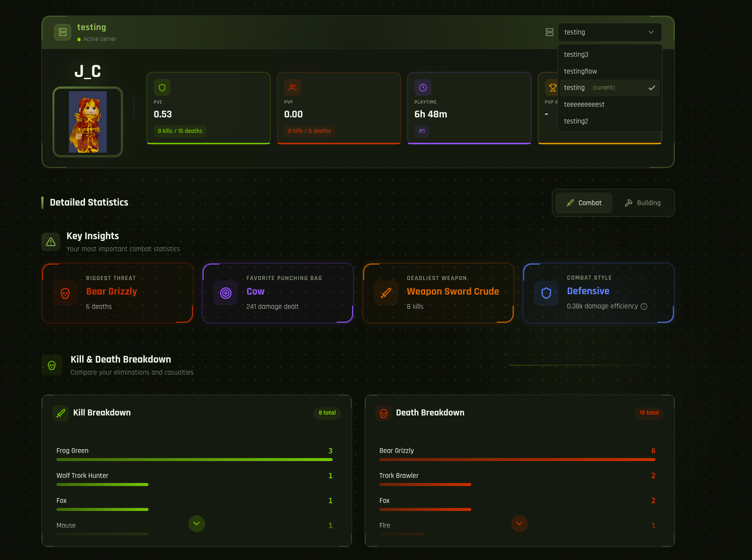Choose testingflow from the server list
This screenshot has height=560, width=752.
580,71
